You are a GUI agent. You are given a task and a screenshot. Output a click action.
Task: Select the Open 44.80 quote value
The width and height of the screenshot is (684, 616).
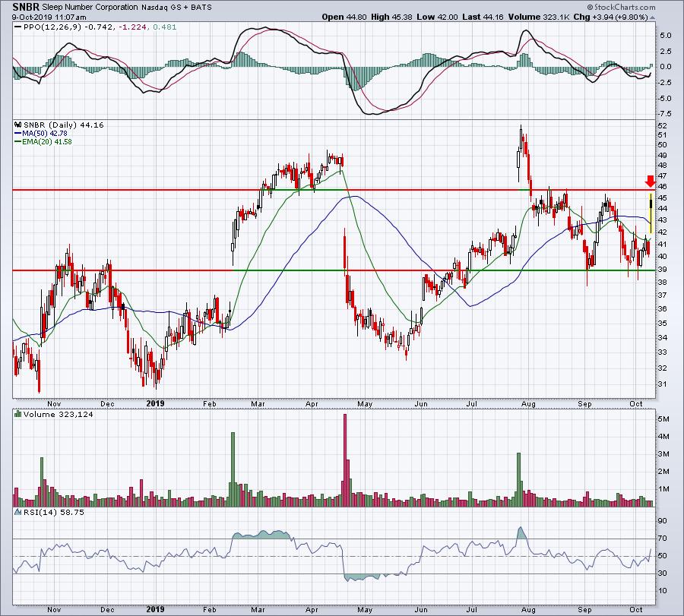(x=344, y=17)
